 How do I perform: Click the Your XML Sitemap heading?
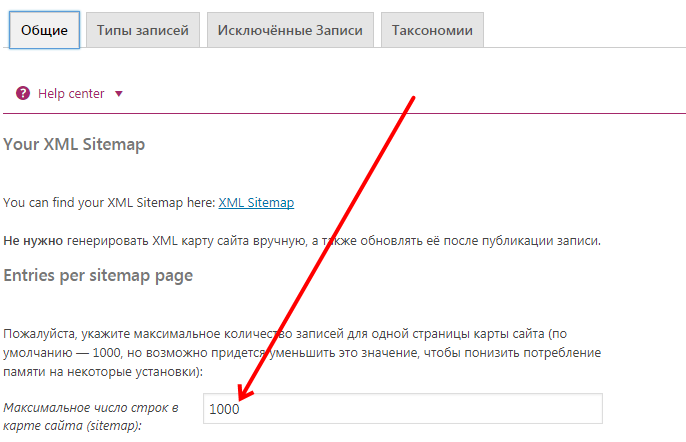pos(75,145)
